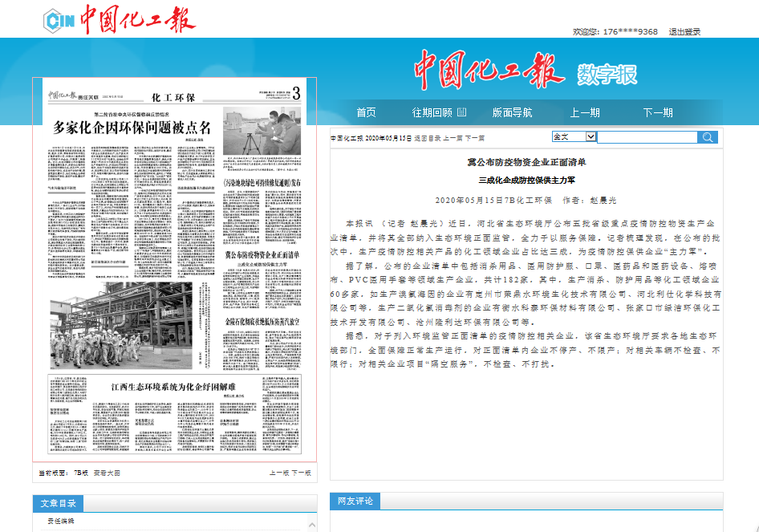Click 查看大图 under the page preview
Screen dimensions: 759x532
point(107,473)
